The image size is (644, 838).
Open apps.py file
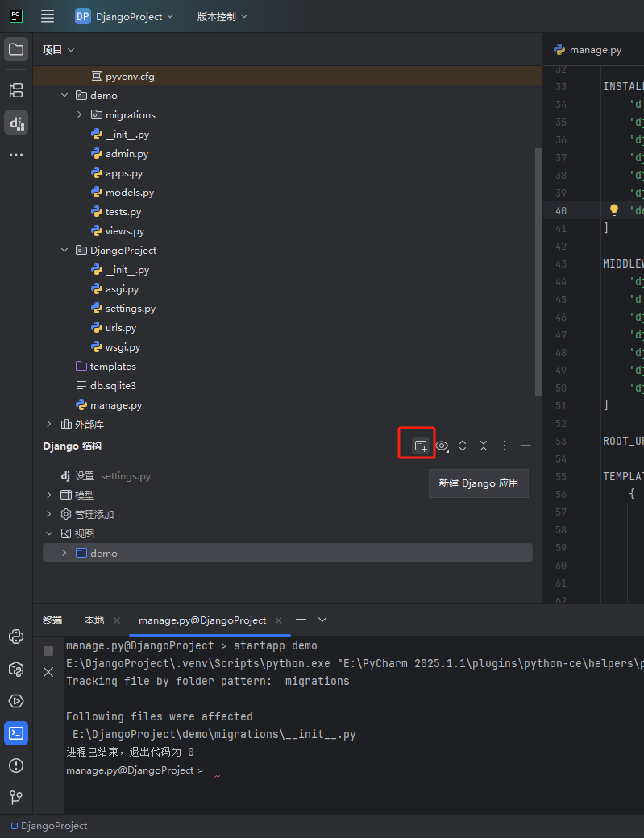[124, 172]
